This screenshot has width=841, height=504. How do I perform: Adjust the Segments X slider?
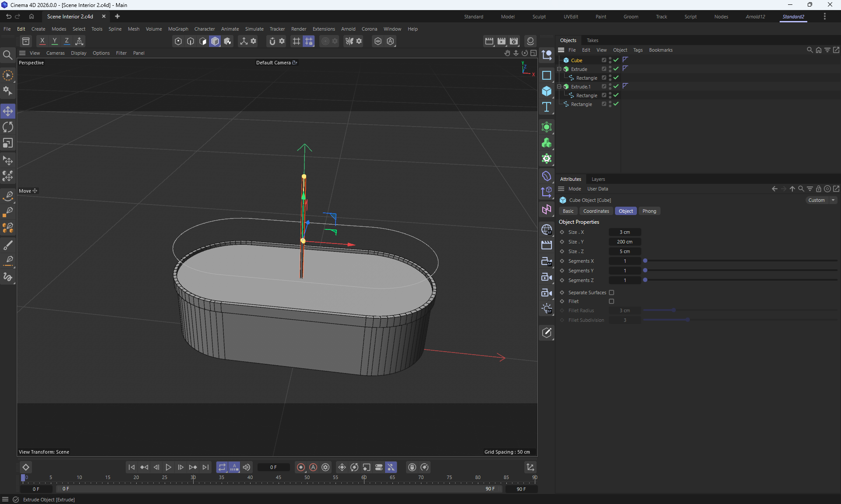tap(645, 261)
